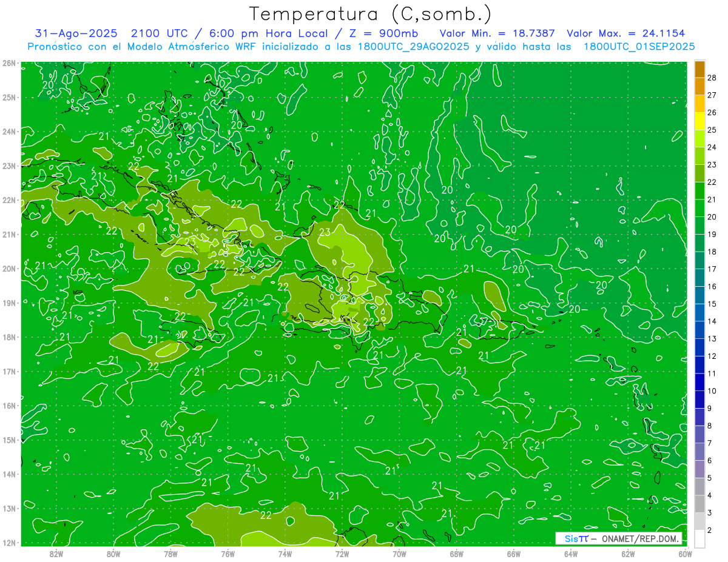Click the "16N" latitude axis label
This screenshot has height=562, width=728.
[x=9, y=406]
